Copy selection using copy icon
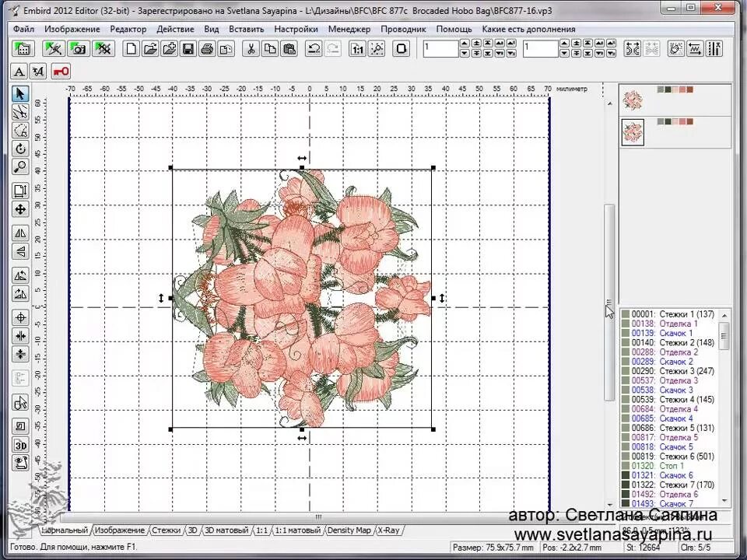The width and height of the screenshot is (747, 560). click(270, 48)
